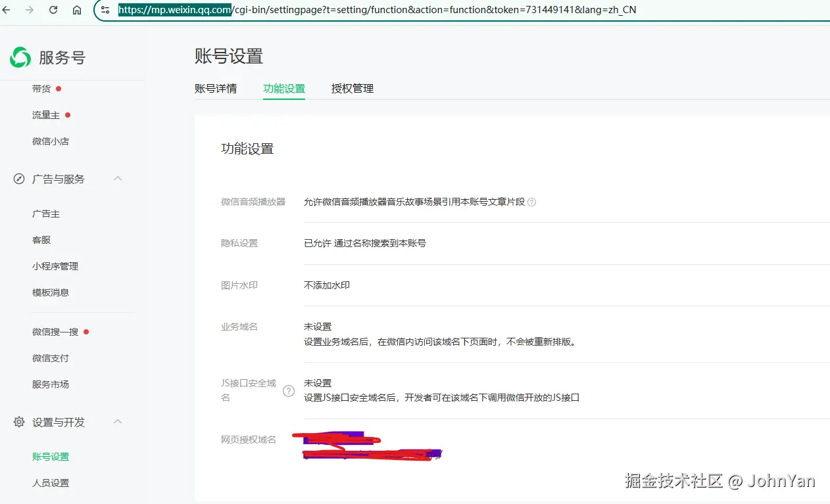
Task: Go to browser home page icon
Action: [77, 10]
